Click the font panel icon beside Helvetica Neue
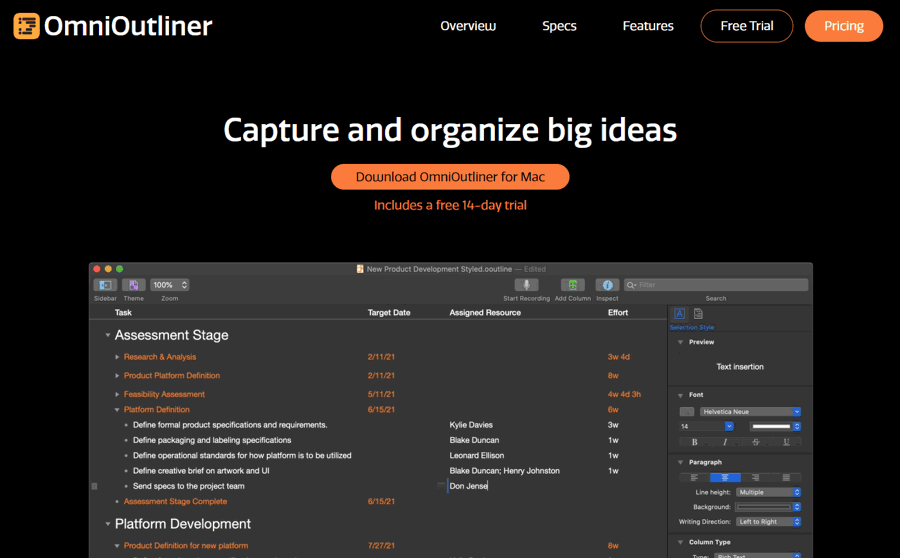Image resolution: width=900 pixels, height=558 pixels. tap(686, 412)
